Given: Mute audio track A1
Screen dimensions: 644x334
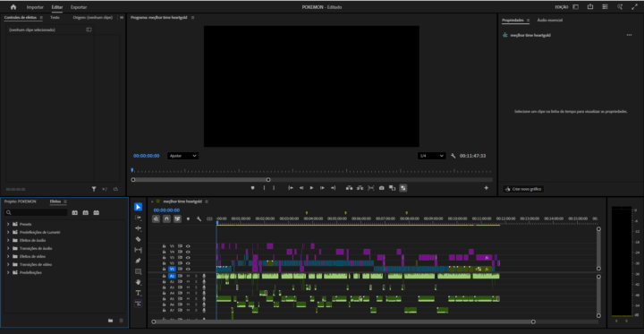Looking at the screenshot, I should [188, 276].
